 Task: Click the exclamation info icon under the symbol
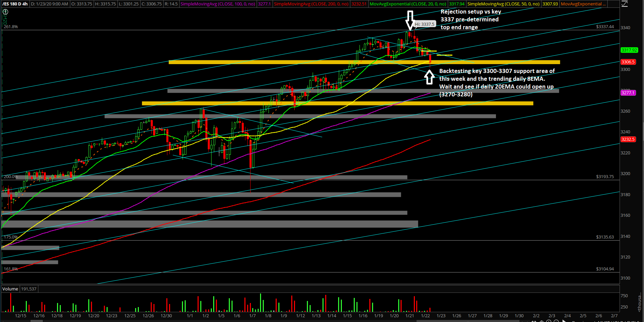click(5, 12)
